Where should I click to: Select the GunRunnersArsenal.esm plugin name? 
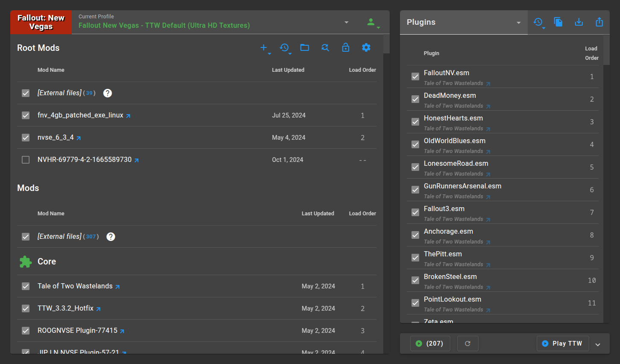click(x=463, y=186)
